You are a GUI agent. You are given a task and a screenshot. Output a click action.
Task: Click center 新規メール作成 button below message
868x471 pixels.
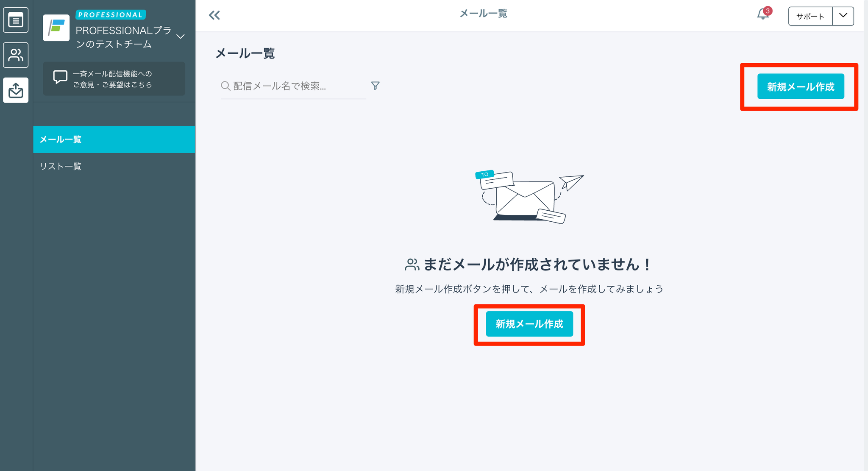pos(529,324)
